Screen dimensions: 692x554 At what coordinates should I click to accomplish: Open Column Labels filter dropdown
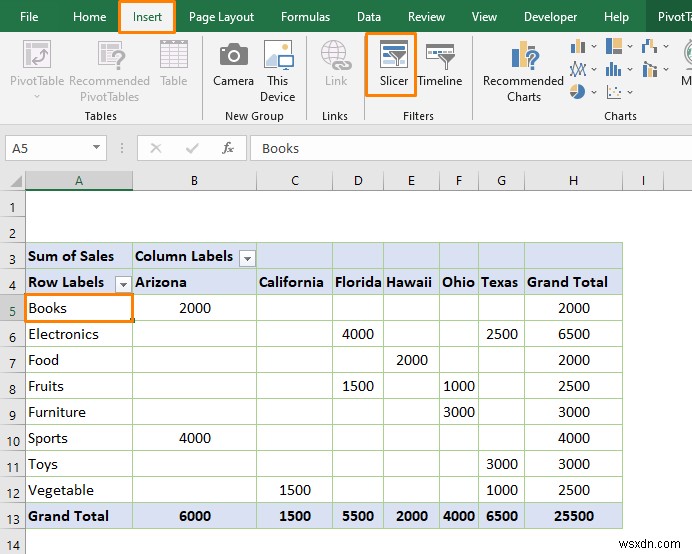(248, 258)
